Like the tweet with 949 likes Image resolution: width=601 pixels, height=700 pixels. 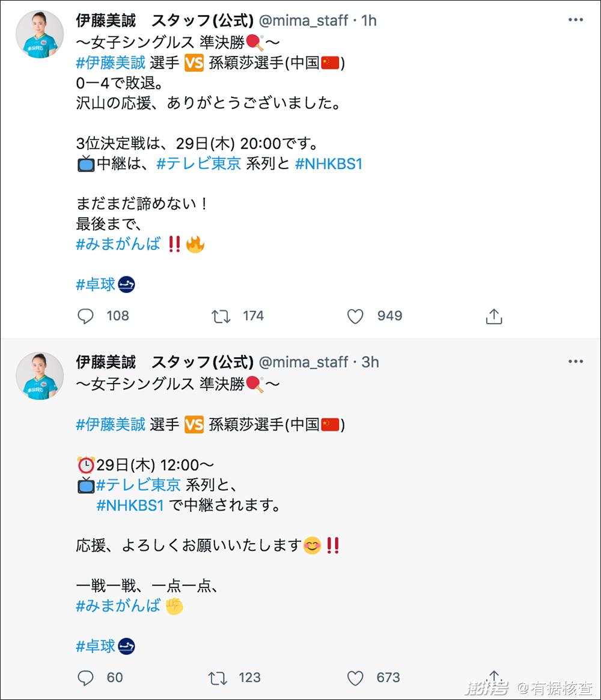356,316
